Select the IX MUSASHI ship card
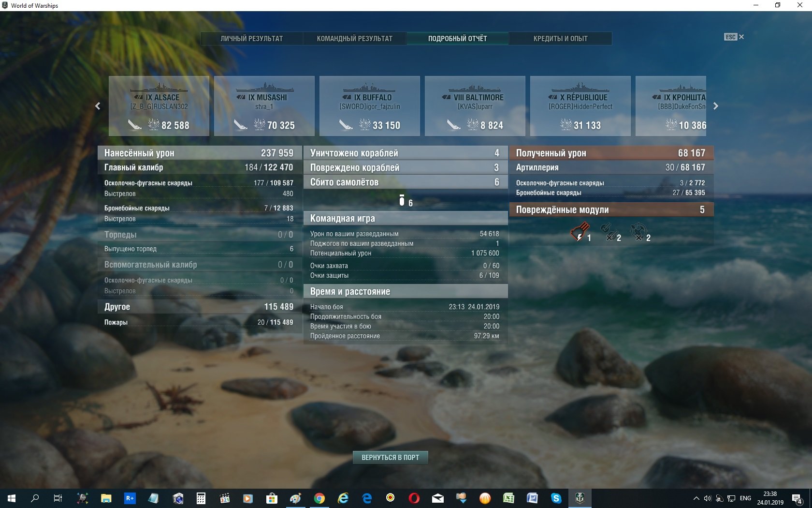The image size is (812, 508). coord(264,106)
